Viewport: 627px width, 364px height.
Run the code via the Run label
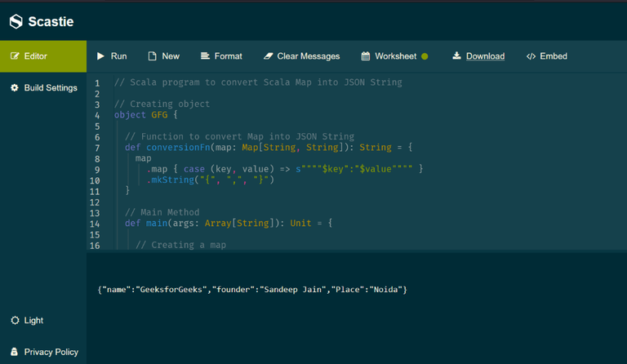pyautogui.click(x=118, y=56)
